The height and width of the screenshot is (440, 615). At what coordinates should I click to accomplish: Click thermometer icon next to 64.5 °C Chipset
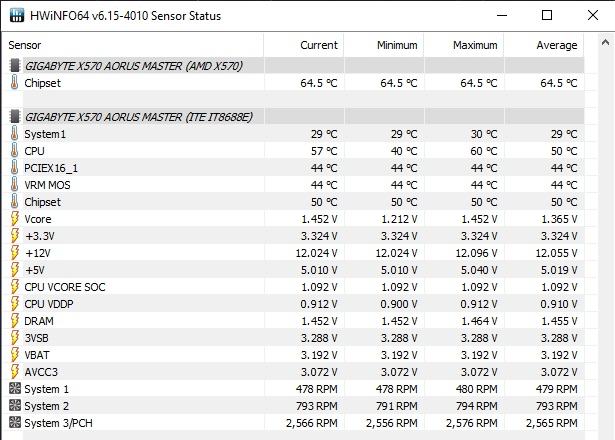[x=15, y=83]
